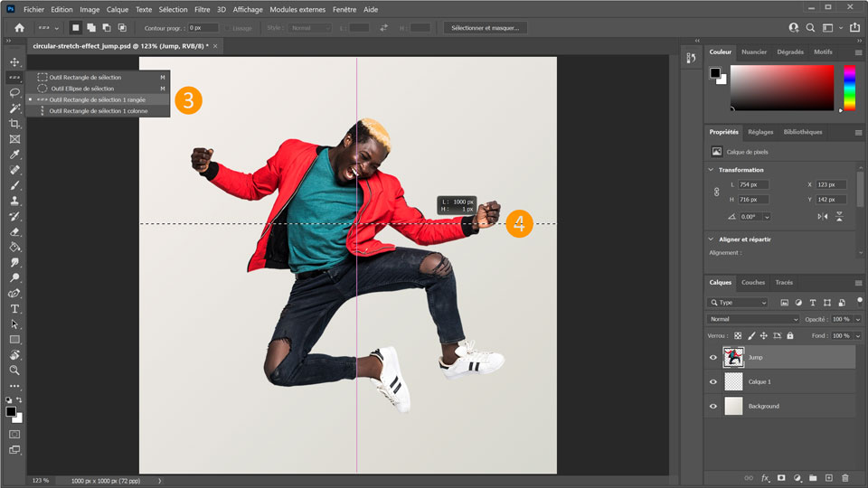The height and width of the screenshot is (488, 868).
Task: Add a layer style with fx icon
Action: pos(765,477)
